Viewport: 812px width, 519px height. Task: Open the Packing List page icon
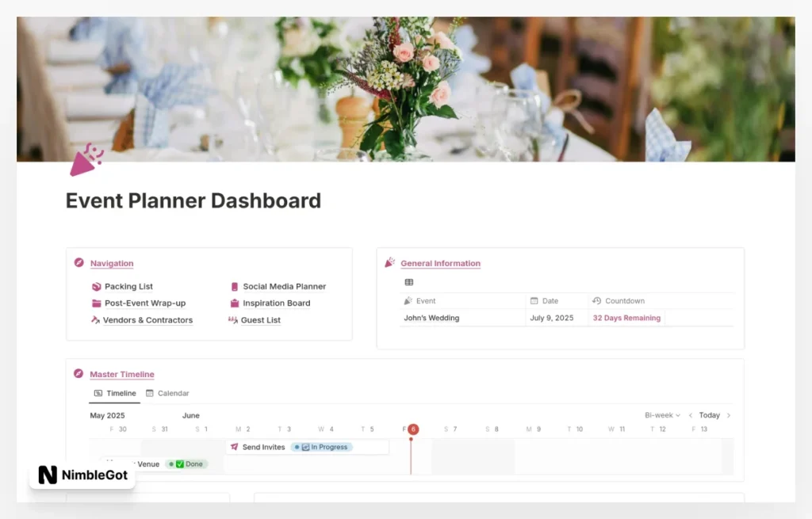(x=97, y=287)
